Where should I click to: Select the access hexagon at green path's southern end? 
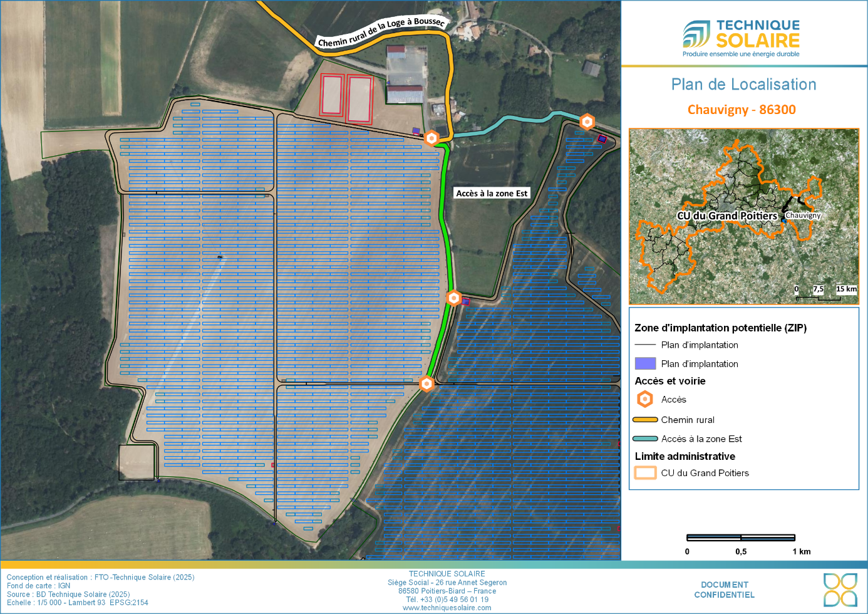tap(426, 383)
